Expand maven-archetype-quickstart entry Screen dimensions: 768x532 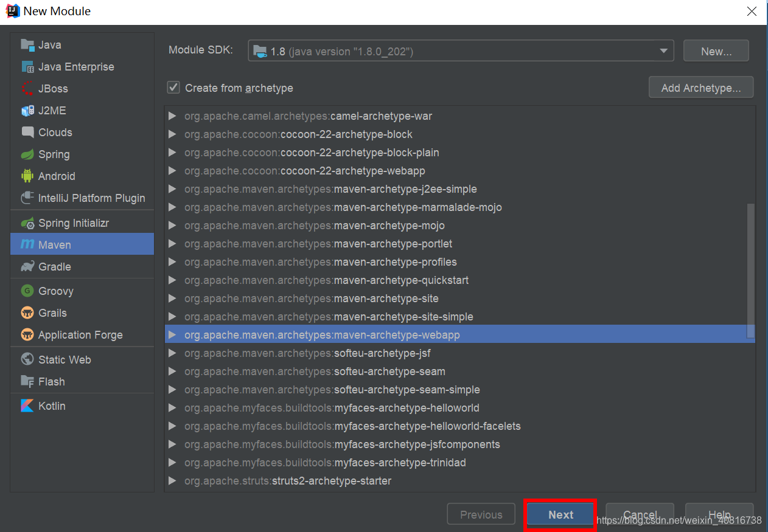click(172, 280)
